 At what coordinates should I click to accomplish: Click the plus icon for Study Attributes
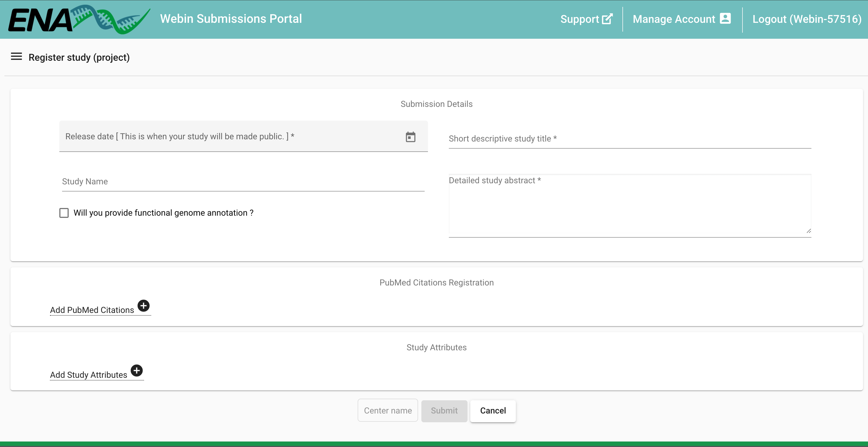(x=137, y=370)
